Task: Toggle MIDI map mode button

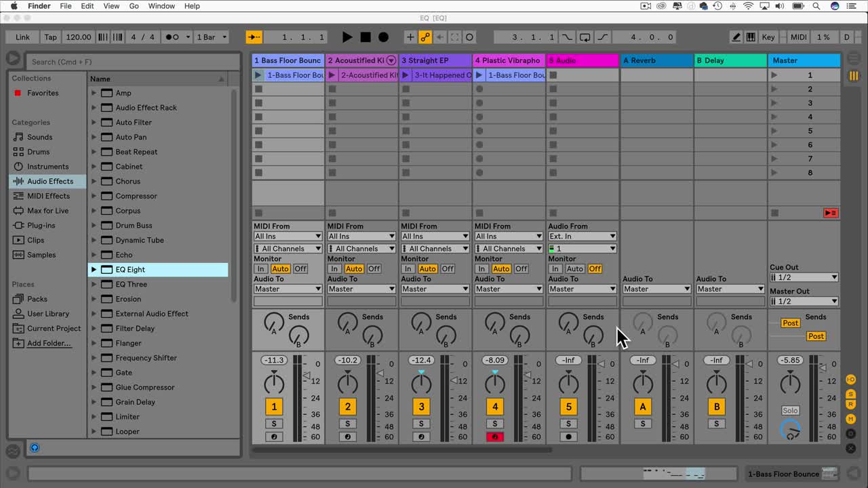Action: [x=799, y=37]
